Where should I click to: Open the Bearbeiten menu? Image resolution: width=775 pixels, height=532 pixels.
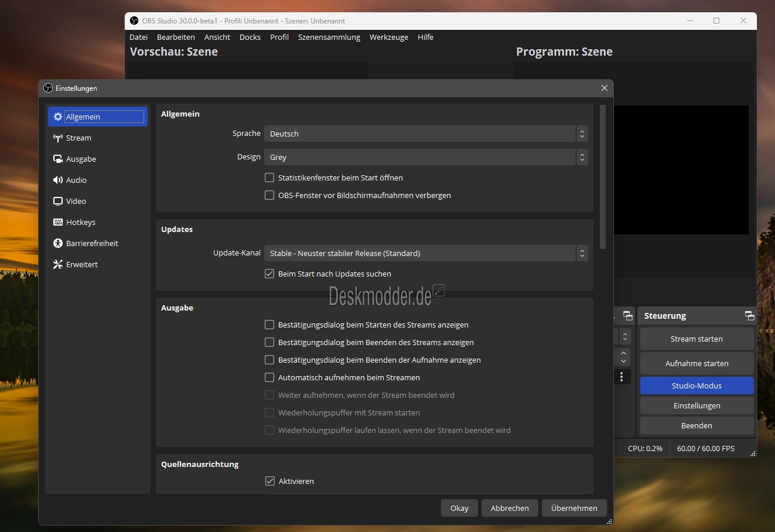point(176,37)
